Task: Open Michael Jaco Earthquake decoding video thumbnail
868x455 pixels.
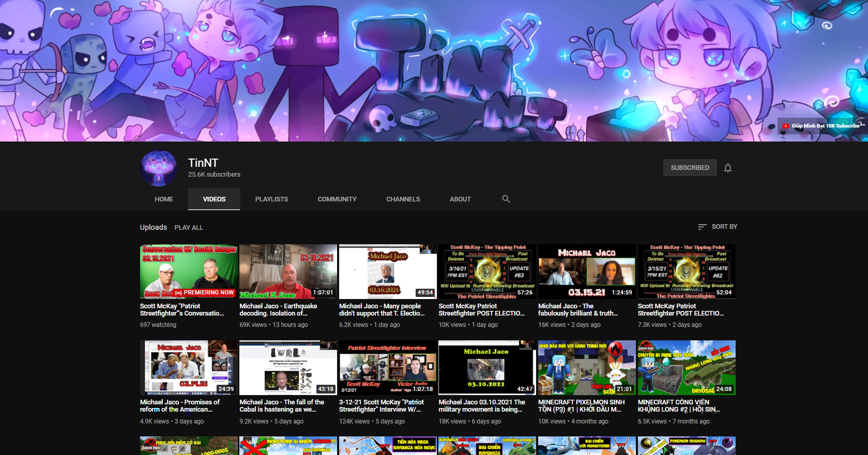Action: click(288, 272)
